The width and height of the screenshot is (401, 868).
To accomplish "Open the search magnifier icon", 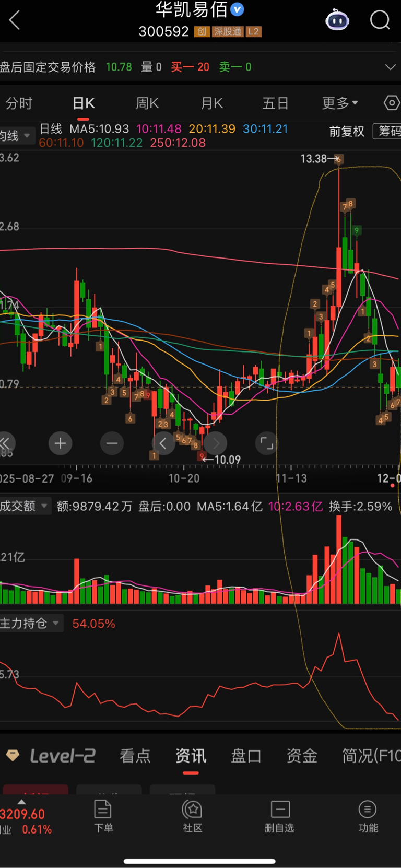I will click(x=380, y=20).
